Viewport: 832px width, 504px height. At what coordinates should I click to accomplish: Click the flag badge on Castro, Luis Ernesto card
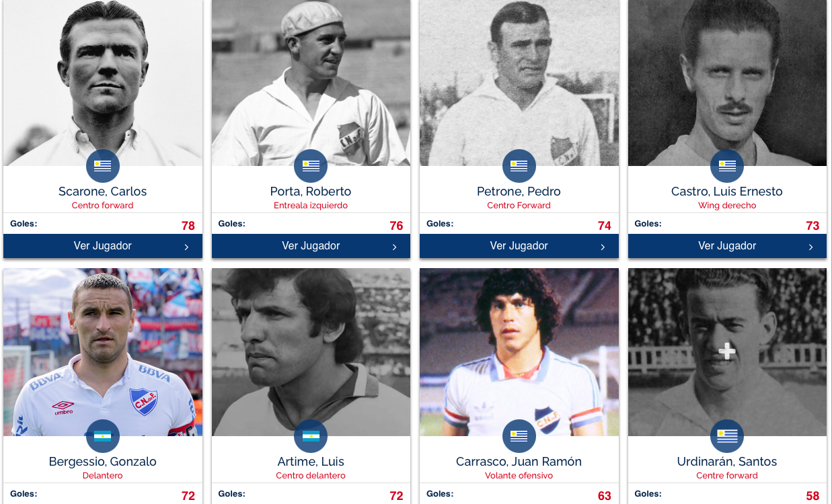(x=727, y=166)
